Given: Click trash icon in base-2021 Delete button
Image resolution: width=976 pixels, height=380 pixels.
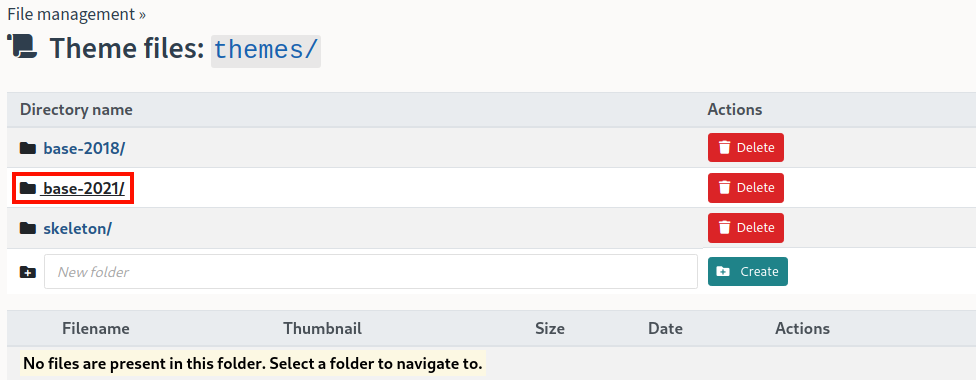Looking at the screenshot, I should point(725,188).
